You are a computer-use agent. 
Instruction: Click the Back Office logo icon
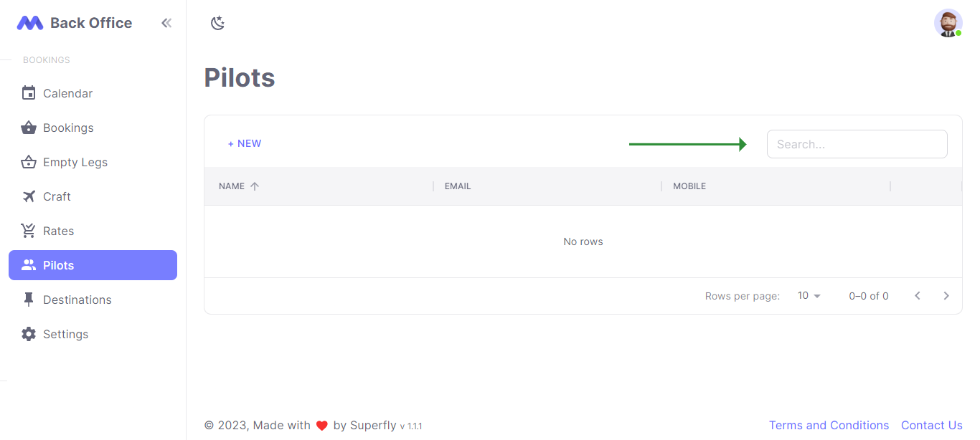30,23
